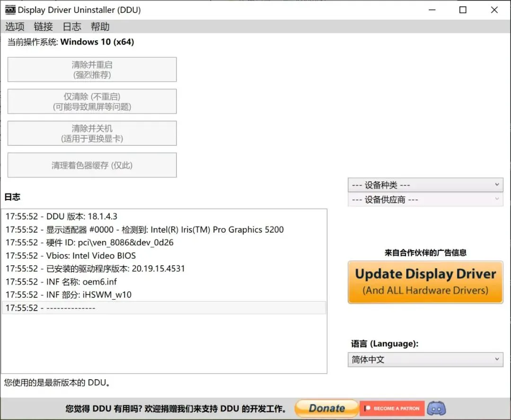
Task: Open the 链接 menu
Action: pyautogui.click(x=44, y=27)
